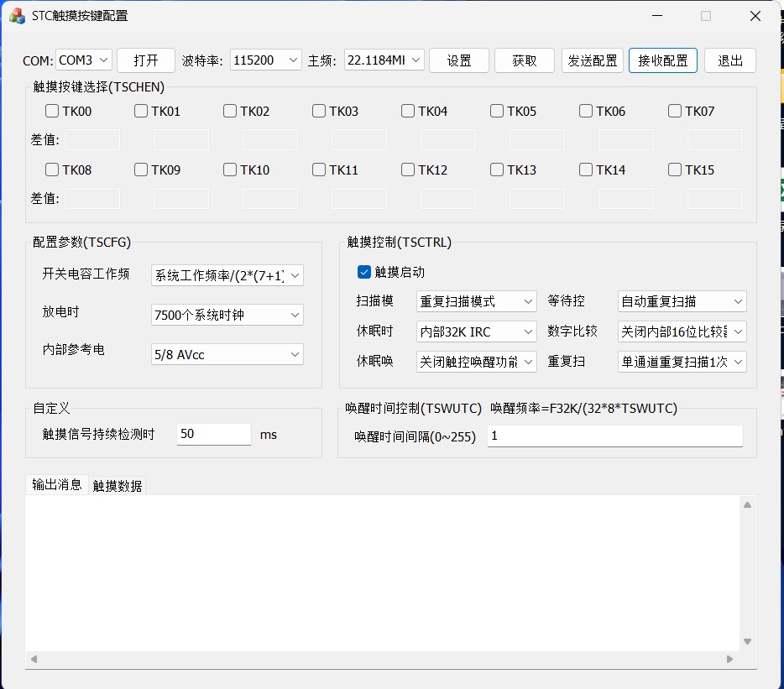Click output scrollbar up arrow
784x689 pixels.
coord(748,505)
